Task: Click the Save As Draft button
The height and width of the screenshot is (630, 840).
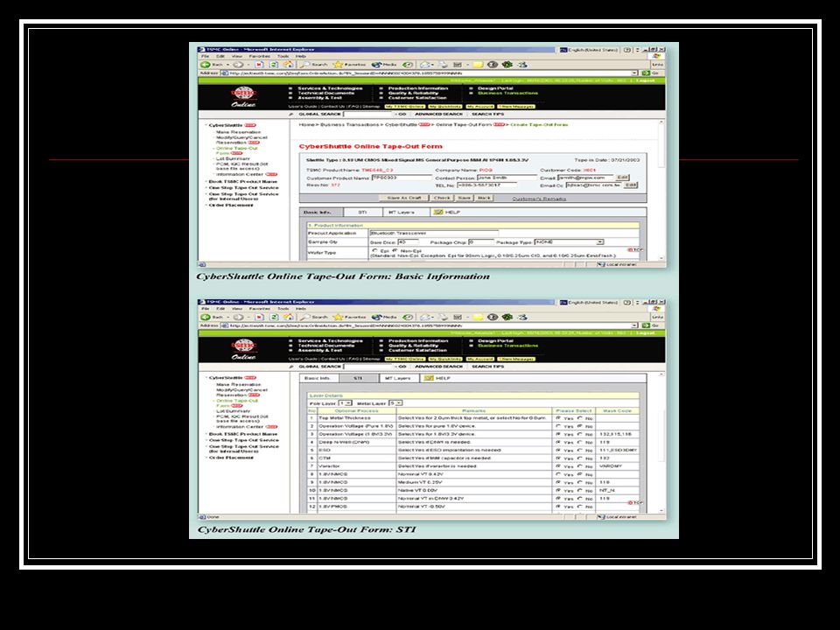Action: (x=404, y=198)
